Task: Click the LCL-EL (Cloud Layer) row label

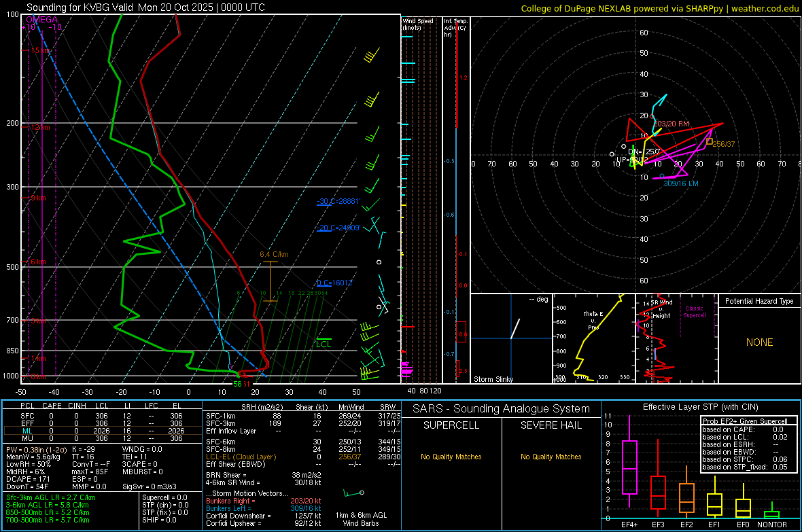Action: pyautogui.click(x=241, y=457)
